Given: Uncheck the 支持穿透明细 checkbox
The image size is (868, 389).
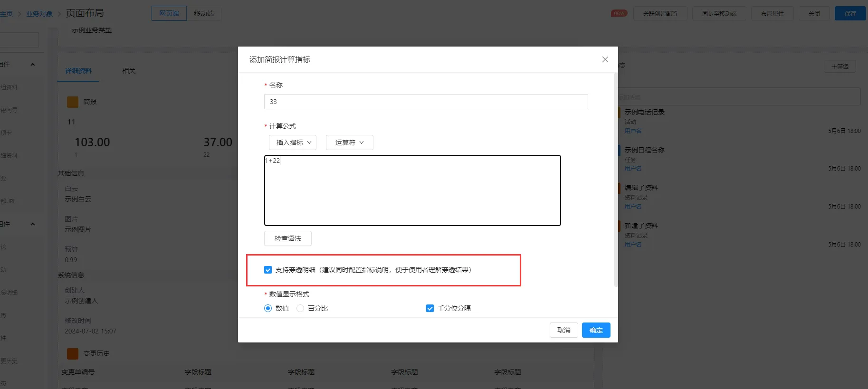Looking at the screenshot, I should [268, 270].
